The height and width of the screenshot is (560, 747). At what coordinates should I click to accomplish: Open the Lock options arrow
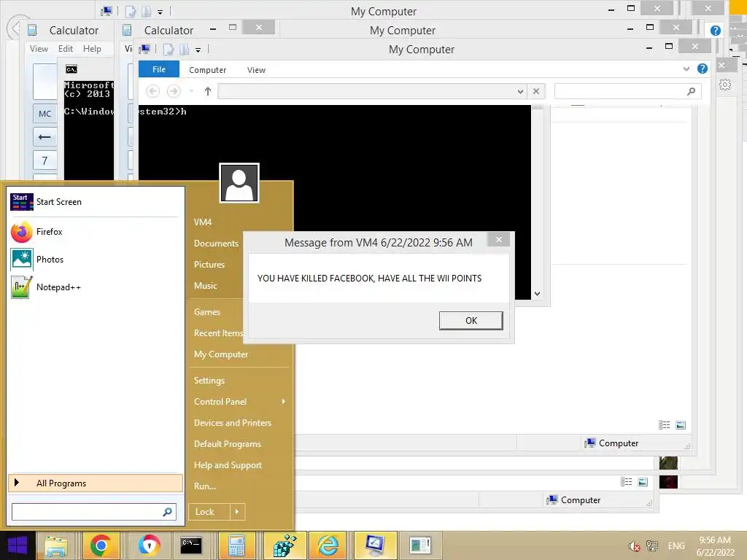click(237, 512)
